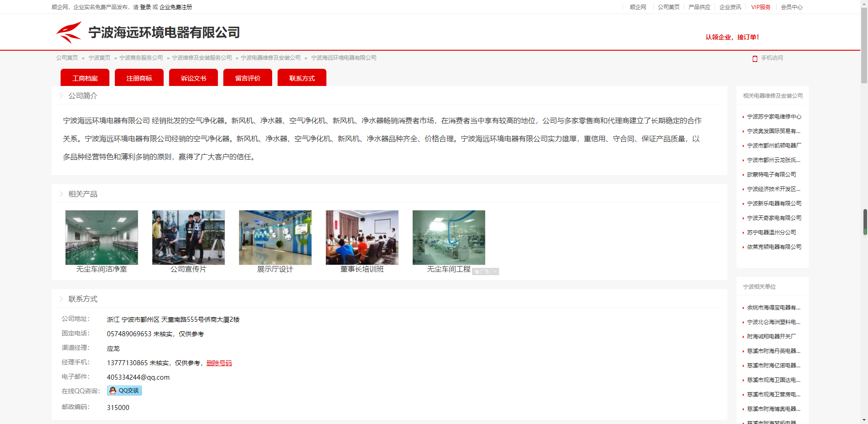
Task: Open 宁波奥发国际贸易有... in sidebar
Action: click(774, 131)
